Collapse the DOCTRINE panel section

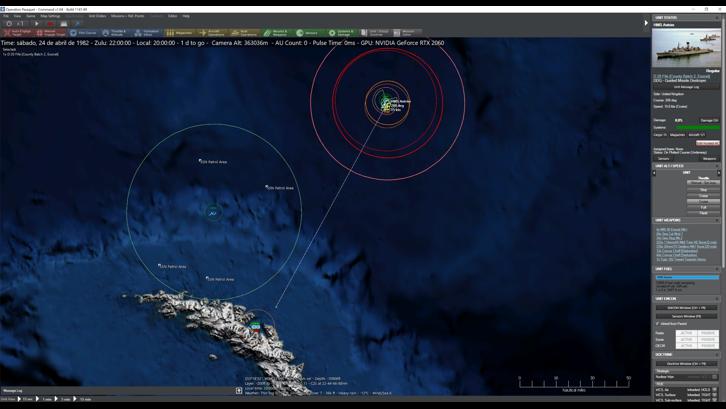(717, 354)
